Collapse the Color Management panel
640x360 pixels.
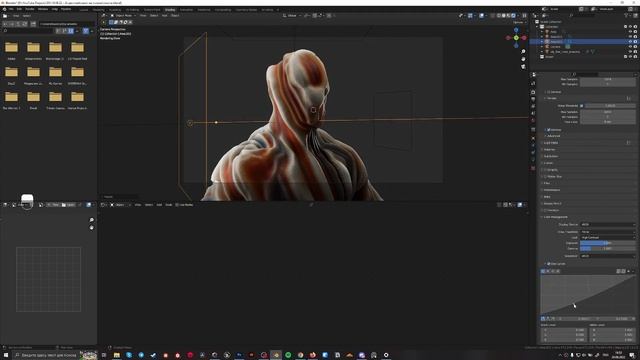(555, 217)
